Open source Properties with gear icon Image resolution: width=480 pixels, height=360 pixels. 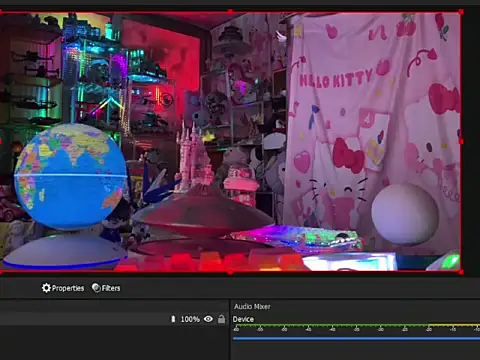click(63, 288)
